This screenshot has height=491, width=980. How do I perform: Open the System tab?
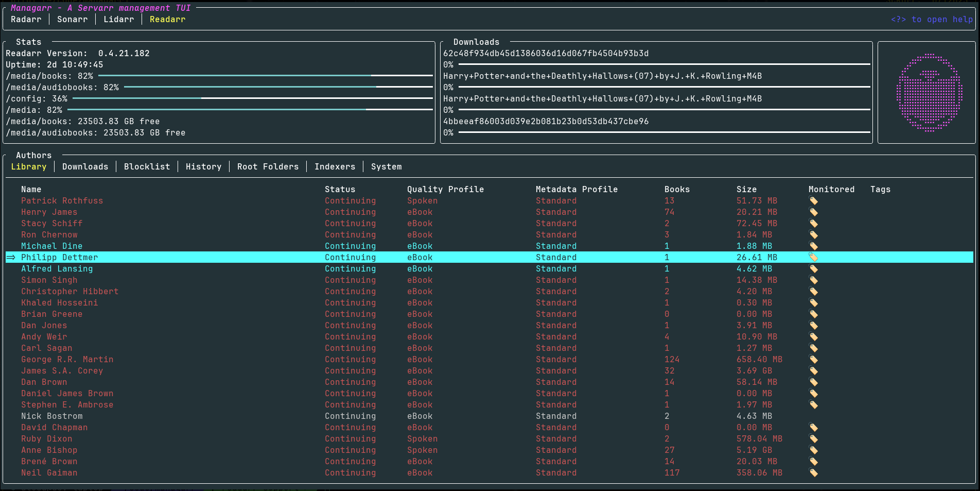coord(386,167)
